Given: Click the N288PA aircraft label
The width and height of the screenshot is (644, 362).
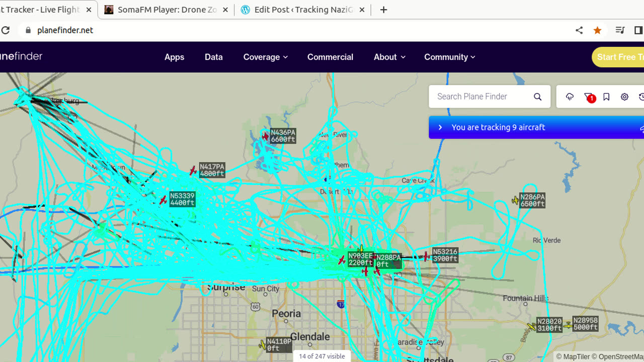Looking at the screenshot, I should point(388,261).
